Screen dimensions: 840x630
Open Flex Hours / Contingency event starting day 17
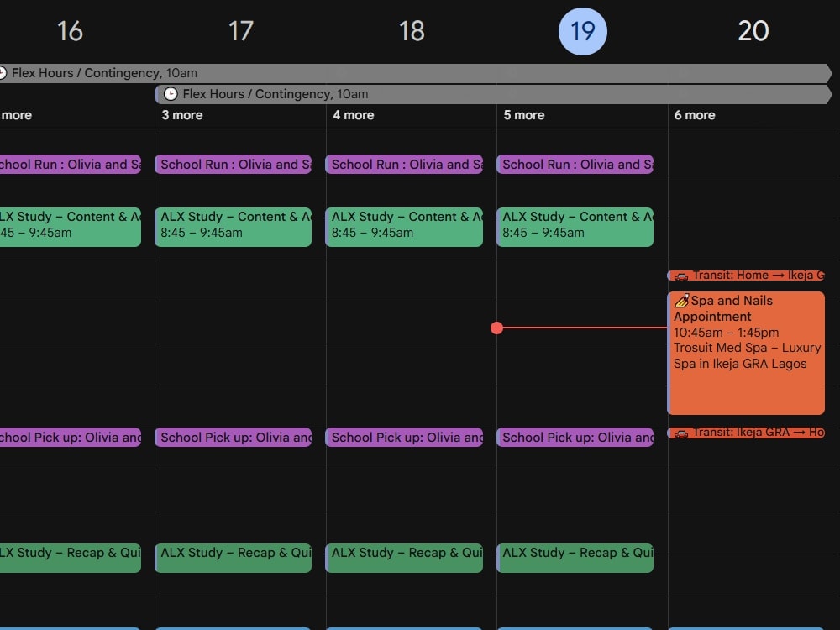493,94
